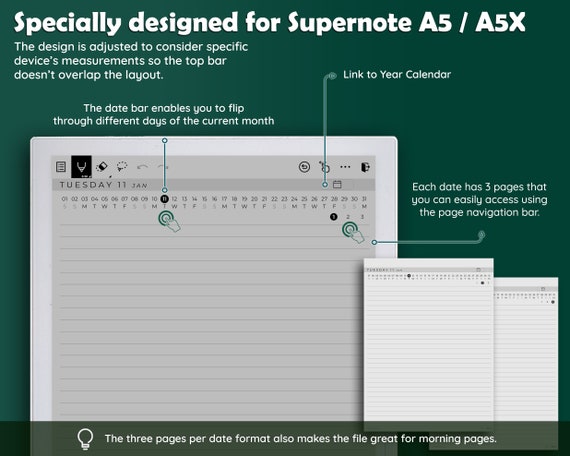The height and width of the screenshot is (456, 570).
Task: Select date 15 in the date bar
Action: (x=205, y=199)
